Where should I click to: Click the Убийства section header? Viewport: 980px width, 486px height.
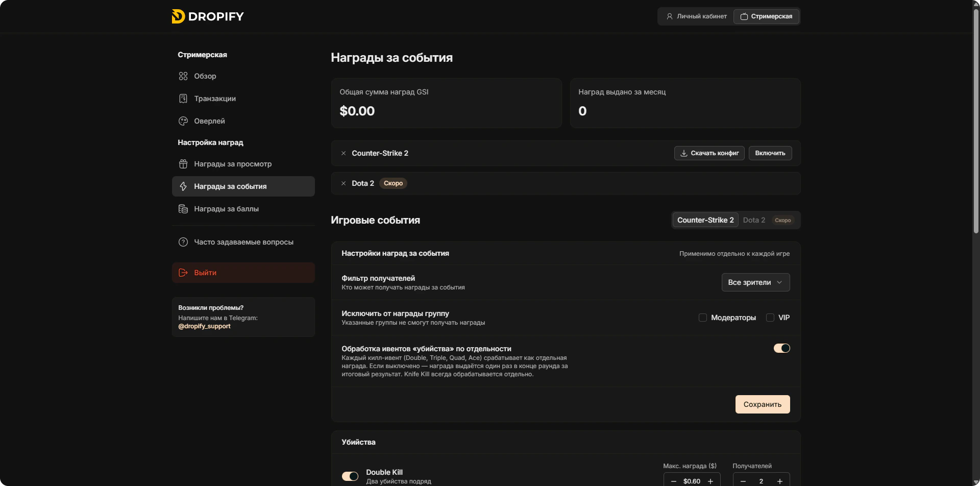(x=358, y=442)
